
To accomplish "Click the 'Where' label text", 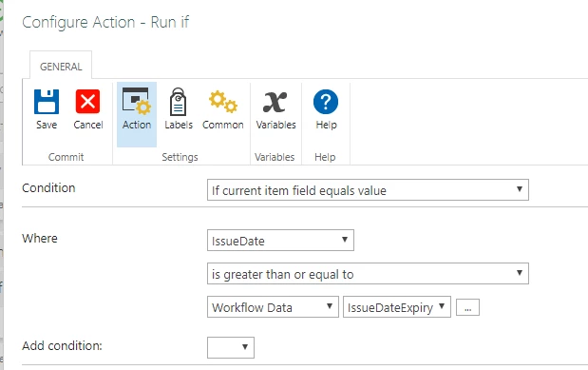I will coord(40,238).
